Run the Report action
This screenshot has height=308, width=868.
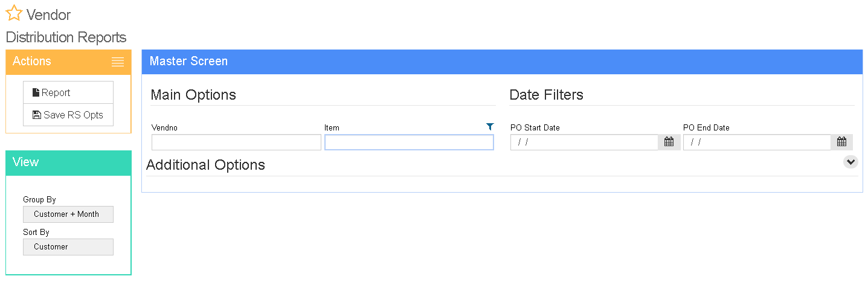click(x=68, y=92)
